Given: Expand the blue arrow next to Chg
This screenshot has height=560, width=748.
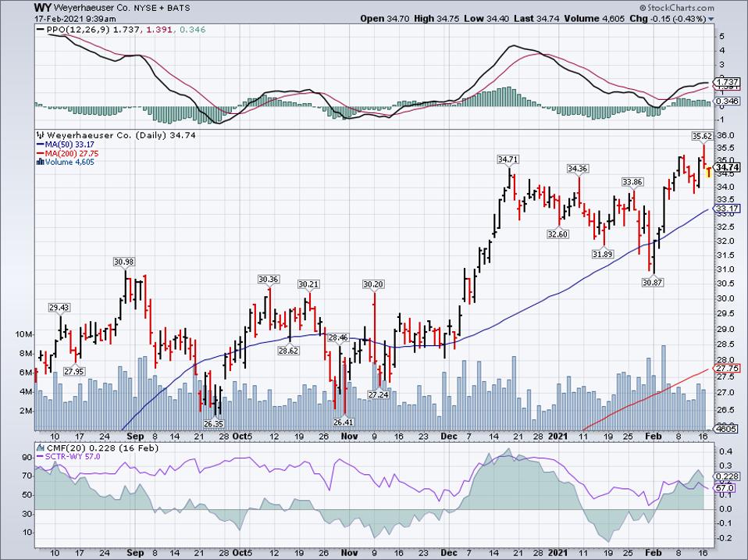Looking at the screenshot, I should pos(711,20).
